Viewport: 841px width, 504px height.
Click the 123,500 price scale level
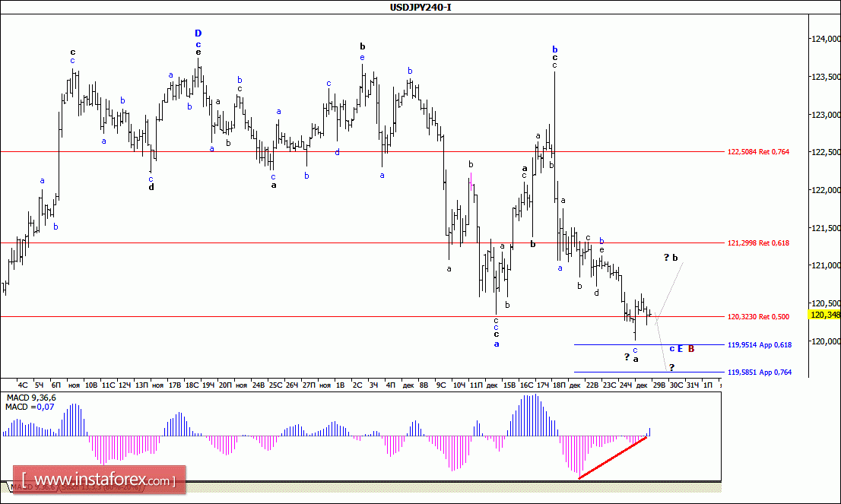tap(827, 77)
